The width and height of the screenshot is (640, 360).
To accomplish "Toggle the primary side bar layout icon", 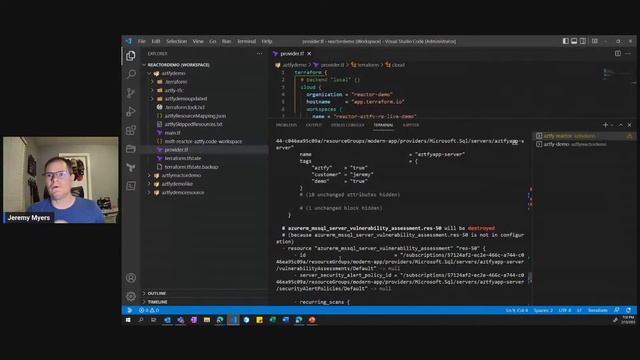I will [566, 41].
